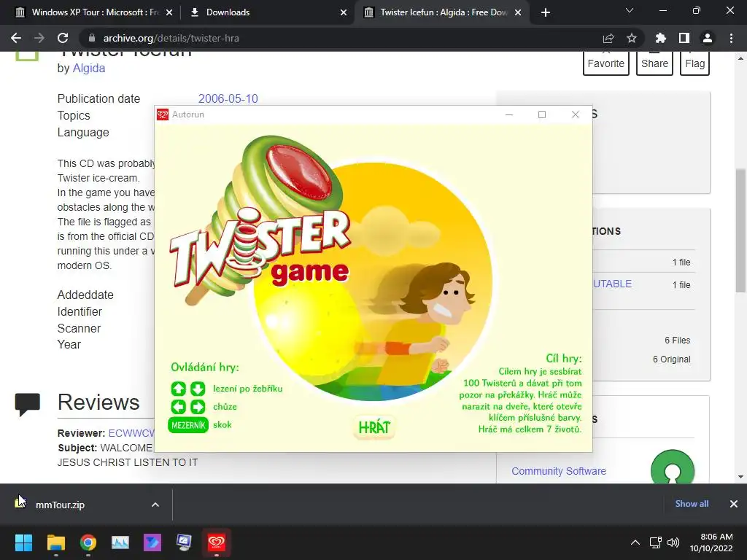Viewport: 747px width, 560px height.
Task: Open the computer monitor taskbar icon
Action: tap(184, 542)
